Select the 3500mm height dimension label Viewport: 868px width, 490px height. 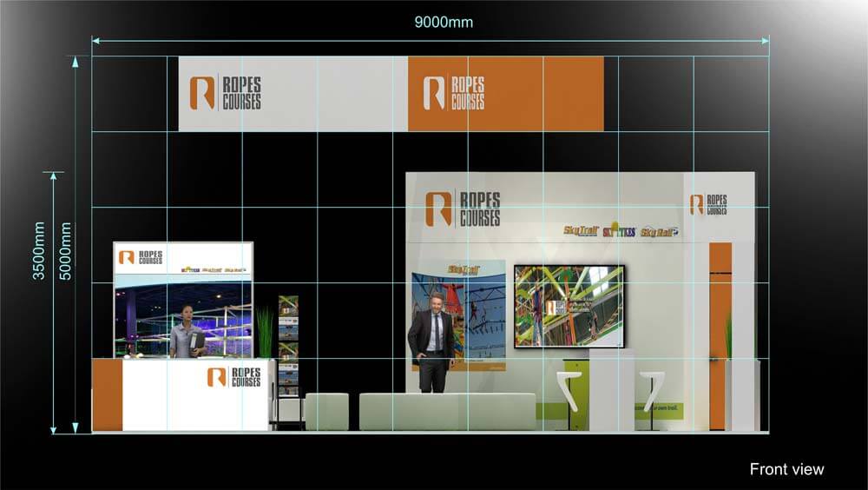pos(40,250)
